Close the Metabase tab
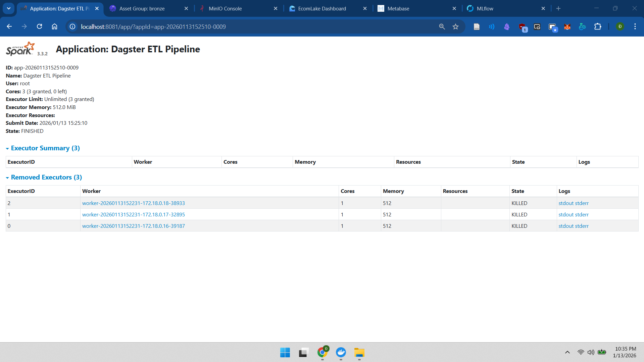644x362 pixels. pos(454,8)
